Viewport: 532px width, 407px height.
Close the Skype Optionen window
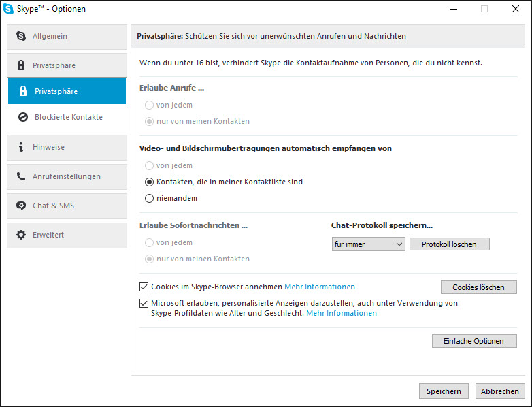[x=516, y=9]
